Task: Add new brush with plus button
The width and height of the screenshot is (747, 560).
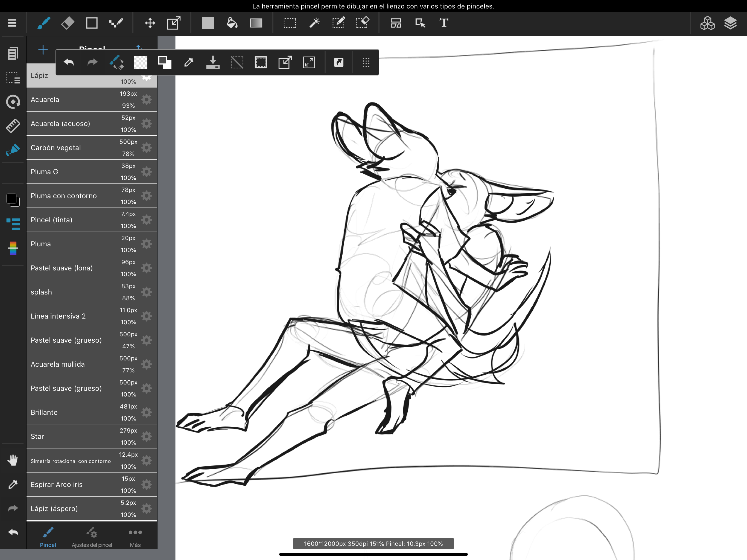Action: coord(43,50)
